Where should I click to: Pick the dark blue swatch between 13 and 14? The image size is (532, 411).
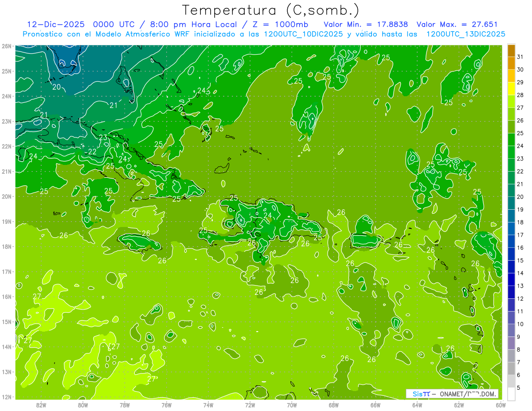[x=511, y=279]
